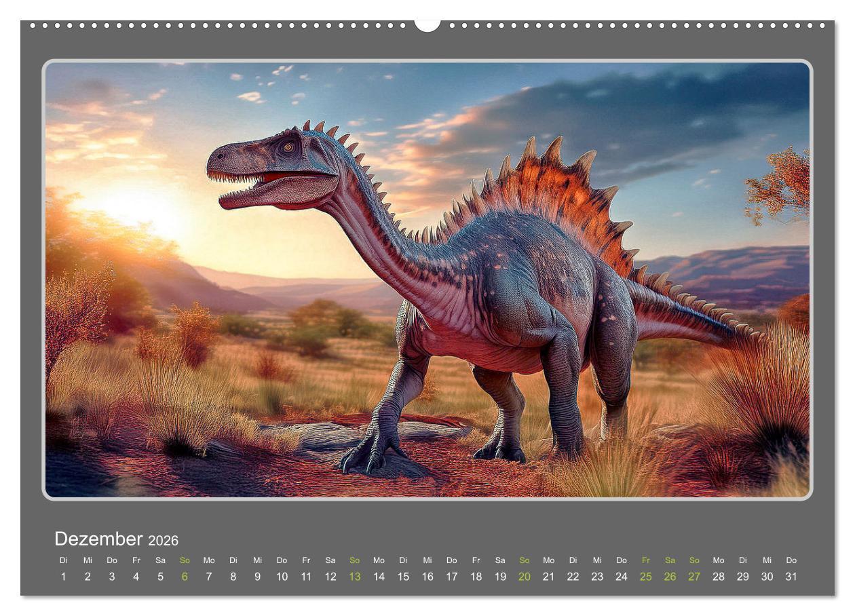855x616 pixels.
Task: Click the 'Di' label above date 1
Action: 63,560
